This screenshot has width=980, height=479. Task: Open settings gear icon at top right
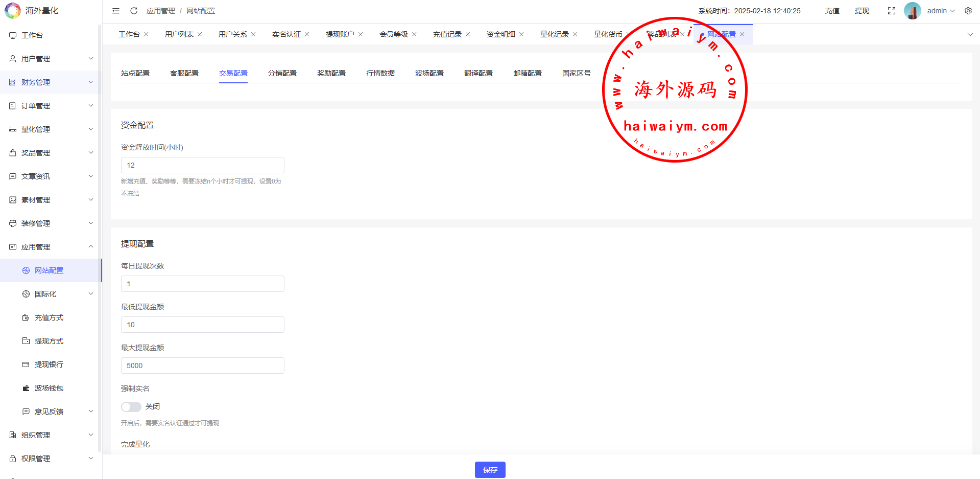(x=968, y=11)
